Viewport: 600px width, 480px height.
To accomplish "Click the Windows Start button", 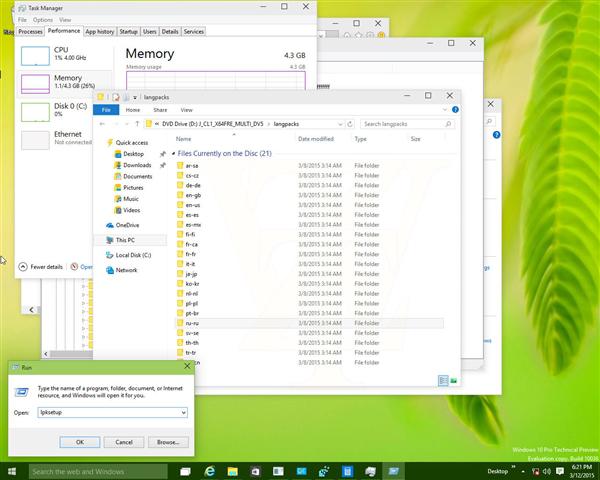I will point(12,470).
